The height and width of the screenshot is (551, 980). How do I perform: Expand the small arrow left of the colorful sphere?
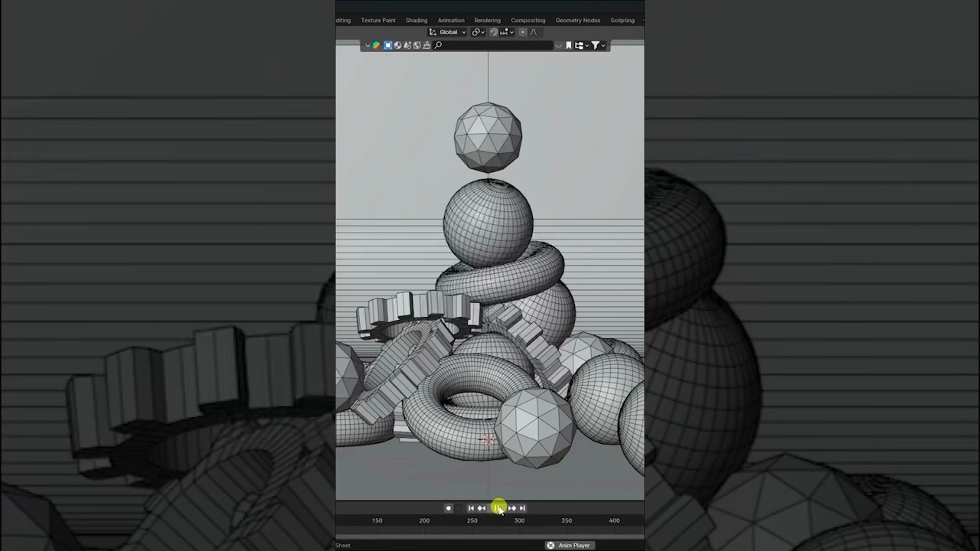click(x=367, y=45)
